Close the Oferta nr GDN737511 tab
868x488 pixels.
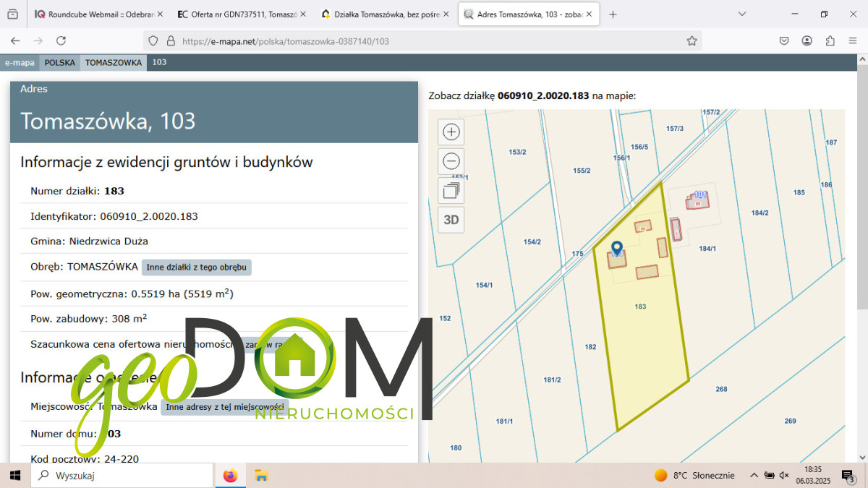click(302, 14)
